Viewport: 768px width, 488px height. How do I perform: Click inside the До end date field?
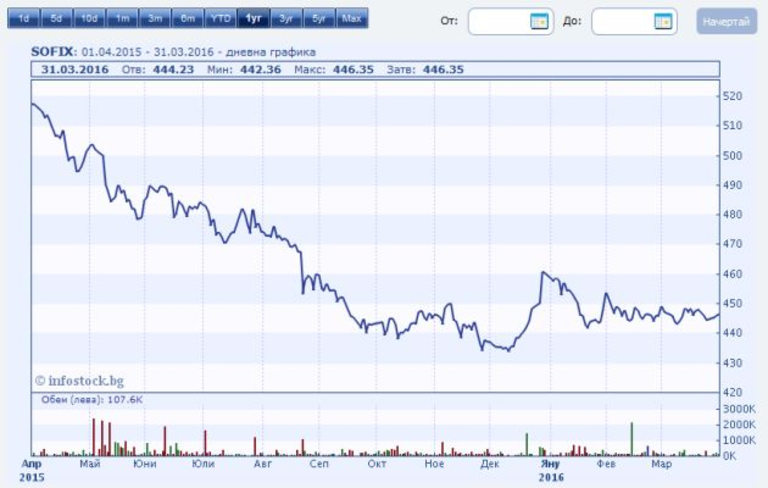[x=621, y=21]
